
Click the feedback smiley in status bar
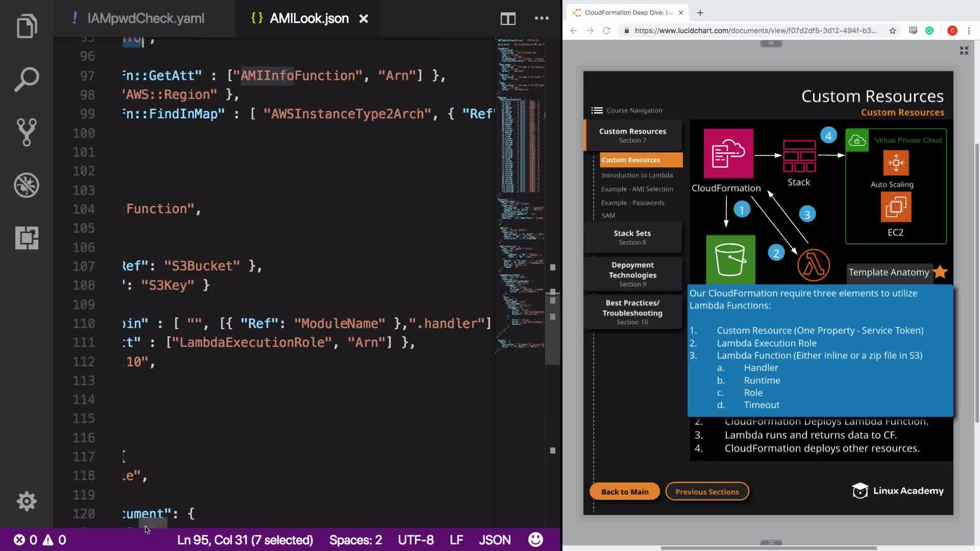tap(535, 540)
